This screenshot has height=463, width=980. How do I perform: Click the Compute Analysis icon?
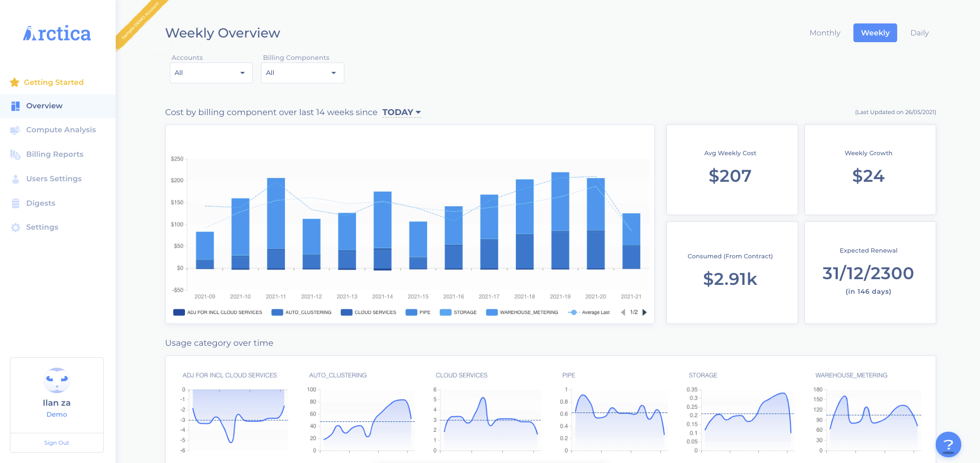16,130
